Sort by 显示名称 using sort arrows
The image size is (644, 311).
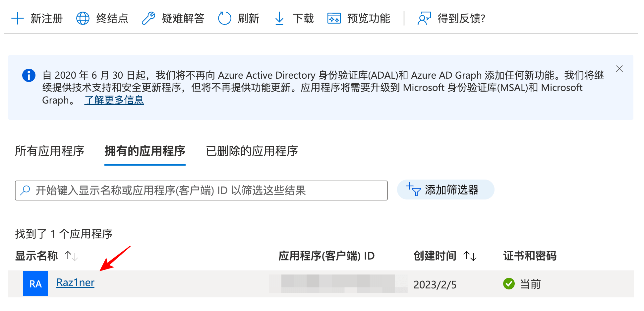[x=71, y=256]
